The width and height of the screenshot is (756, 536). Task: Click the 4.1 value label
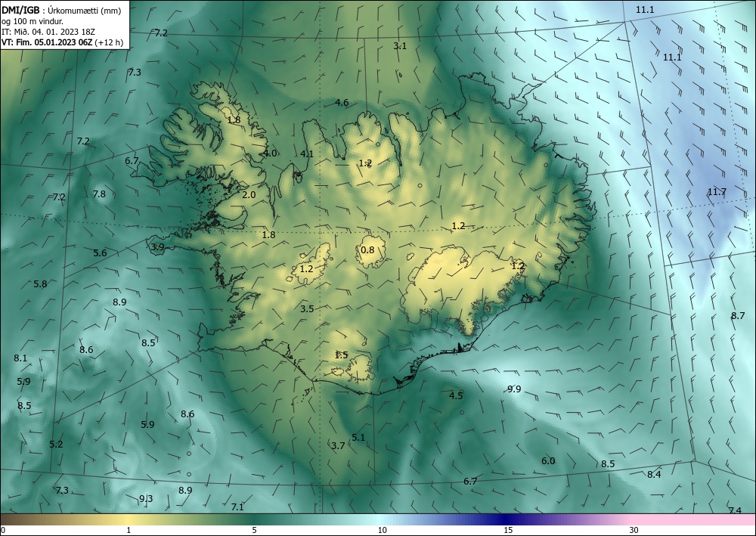coord(307,153)
